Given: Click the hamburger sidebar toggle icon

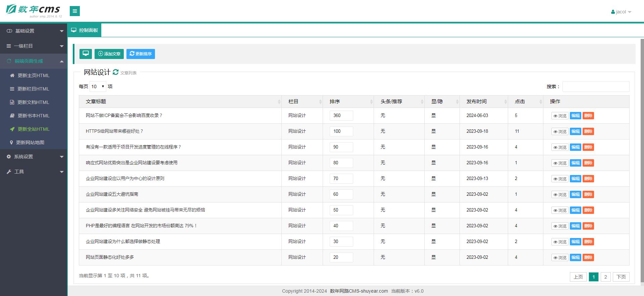Looking at the screenshot, I should 74,11.
